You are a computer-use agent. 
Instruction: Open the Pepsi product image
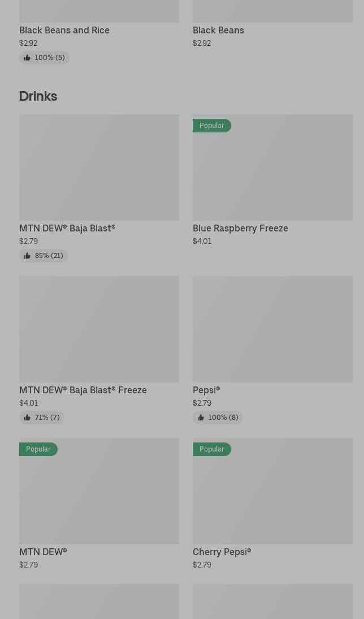[272, 329]
